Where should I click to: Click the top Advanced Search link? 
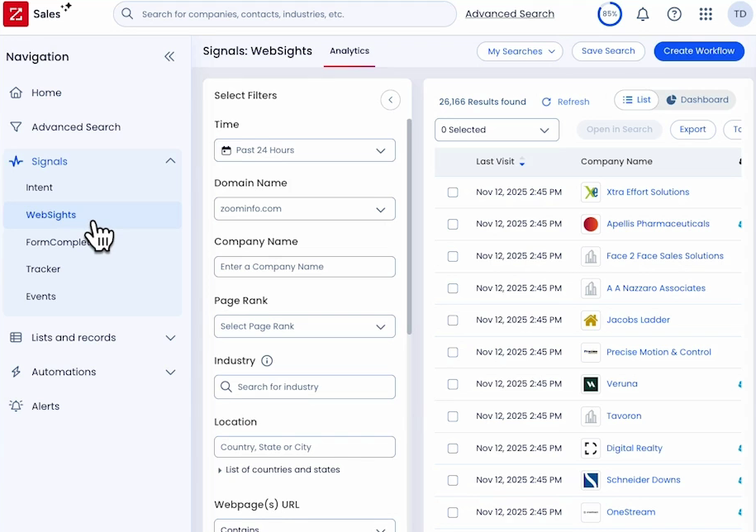coord(510,13)
